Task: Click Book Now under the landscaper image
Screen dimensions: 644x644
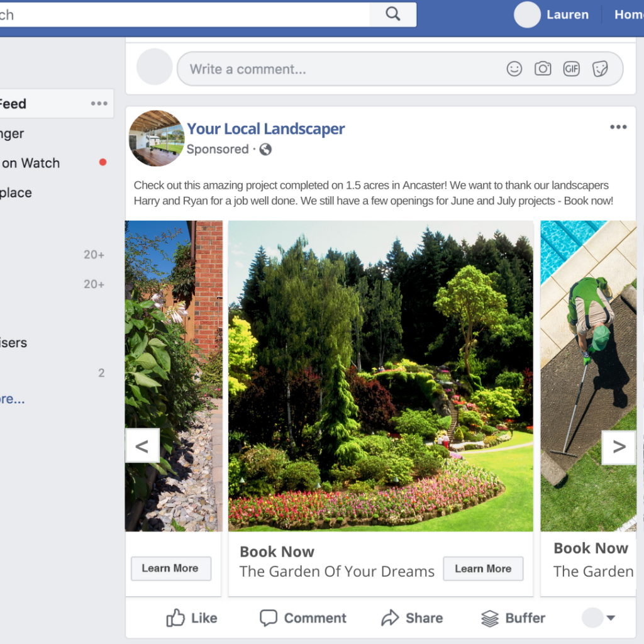Action: [591, 548]
